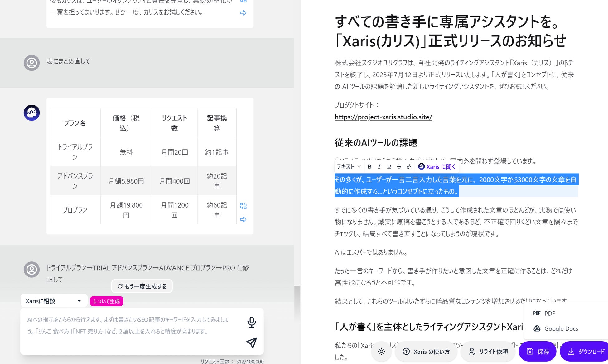608x364 pixels.
Task: Toggle bold formatting in text toolbar
Action: tap(369, 167)
